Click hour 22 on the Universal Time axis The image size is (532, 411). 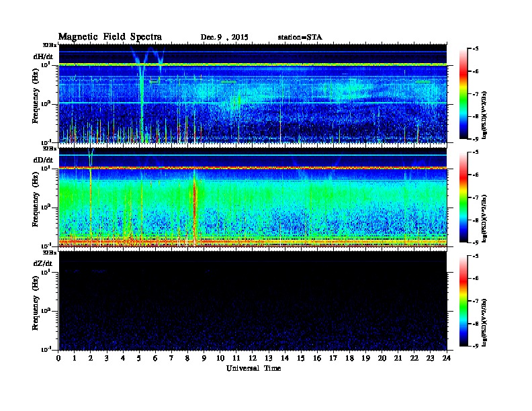(414, 358)
